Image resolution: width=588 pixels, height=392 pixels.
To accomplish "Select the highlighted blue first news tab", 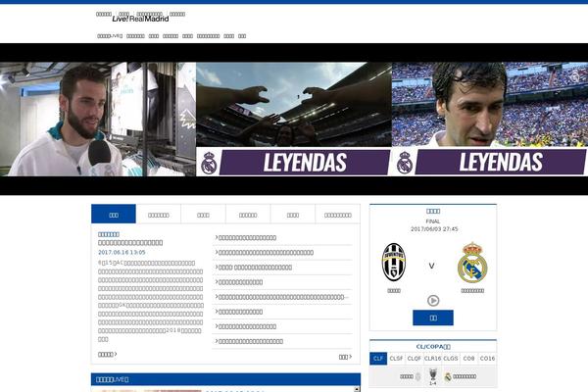I will 114,214.
